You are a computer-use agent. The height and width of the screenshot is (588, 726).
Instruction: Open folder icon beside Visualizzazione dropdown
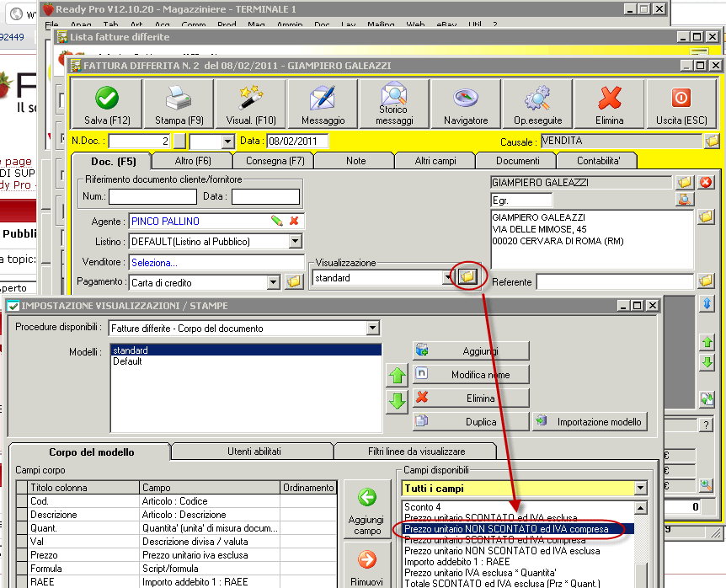tap(467, 276)
